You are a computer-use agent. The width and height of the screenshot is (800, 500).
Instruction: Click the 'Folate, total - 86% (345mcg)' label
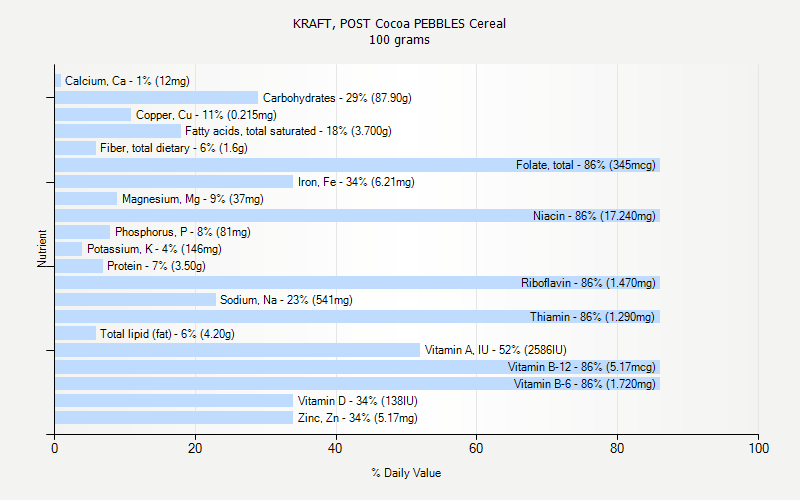coord(586,165)
